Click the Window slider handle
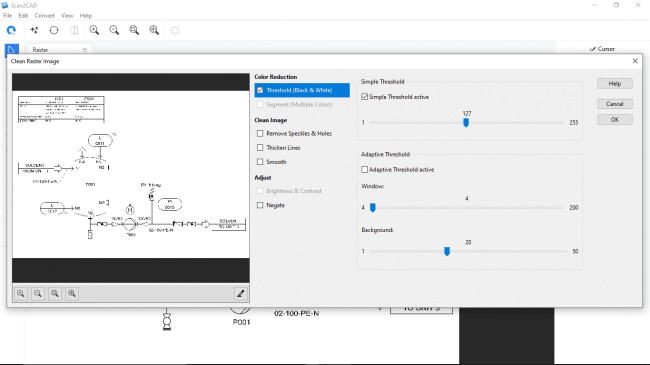Screen dimensions: 650x365 [x=373, y=208]
